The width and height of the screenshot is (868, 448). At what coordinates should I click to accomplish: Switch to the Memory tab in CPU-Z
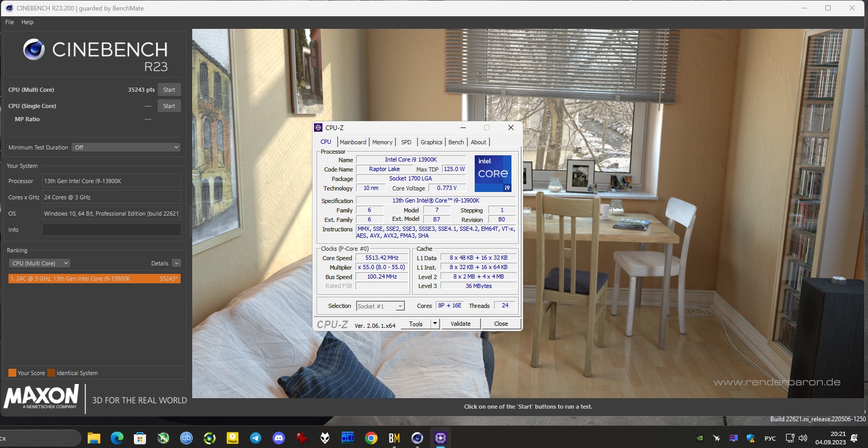coord(382,142)
